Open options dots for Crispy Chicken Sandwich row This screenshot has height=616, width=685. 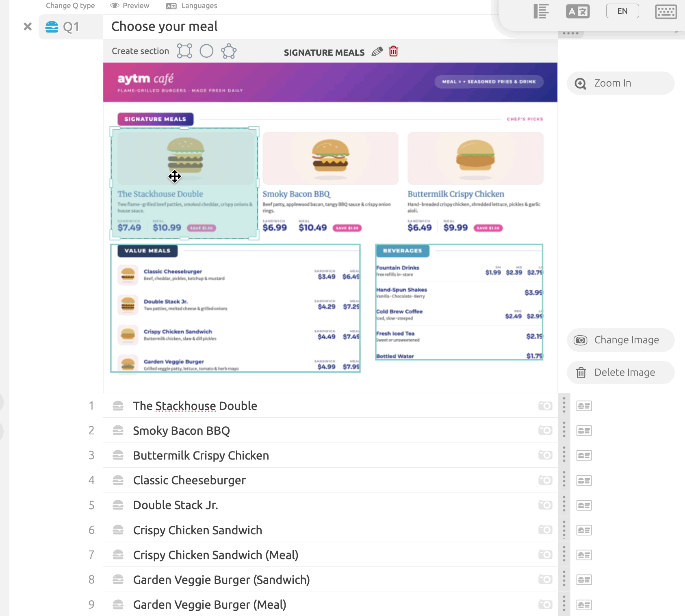click(x=564, y=530)
